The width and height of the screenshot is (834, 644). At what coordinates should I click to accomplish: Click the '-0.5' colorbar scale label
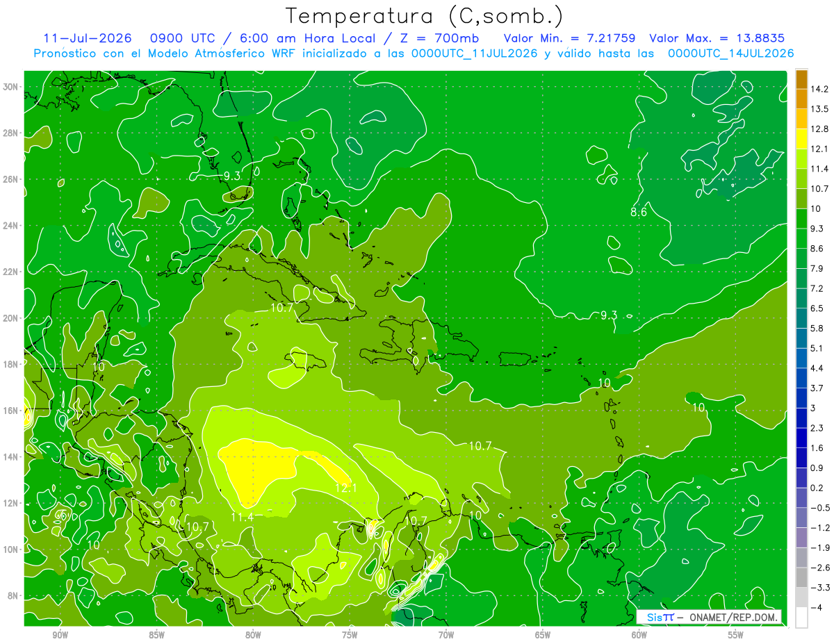(x=819, y=508)
